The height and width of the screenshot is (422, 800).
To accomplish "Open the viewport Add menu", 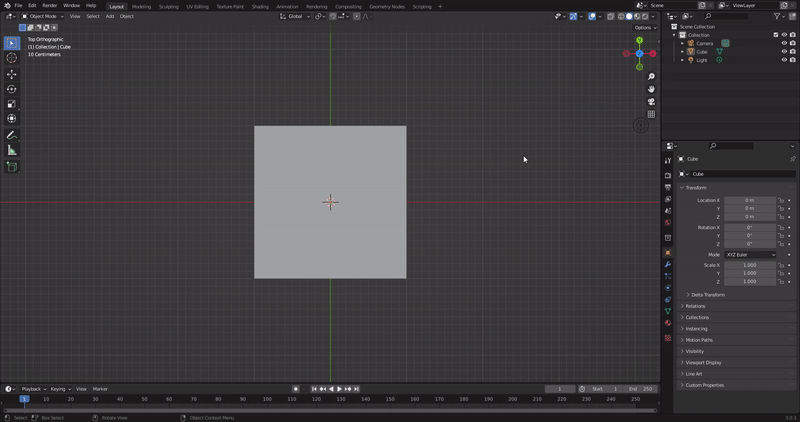I will (x=110, y=16).
